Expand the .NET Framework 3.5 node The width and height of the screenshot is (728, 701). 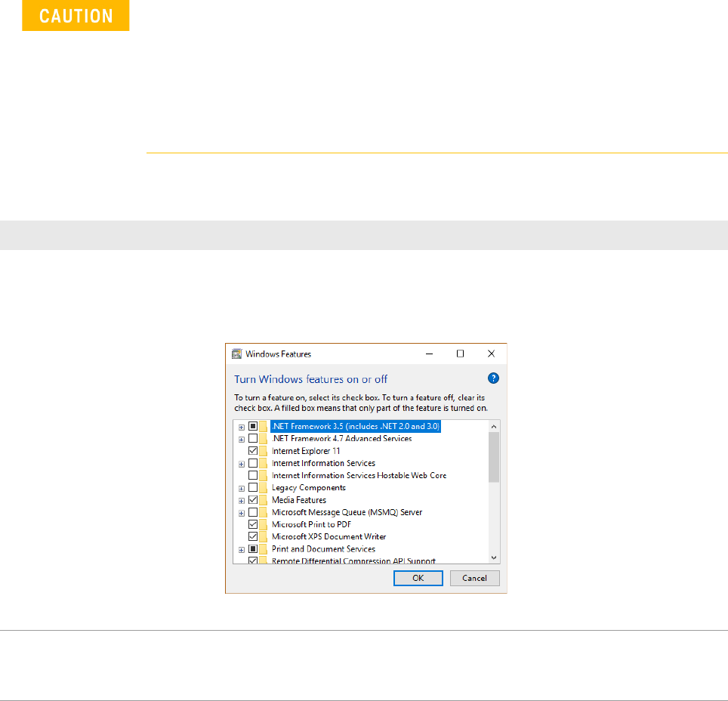[x=242, y=428]
